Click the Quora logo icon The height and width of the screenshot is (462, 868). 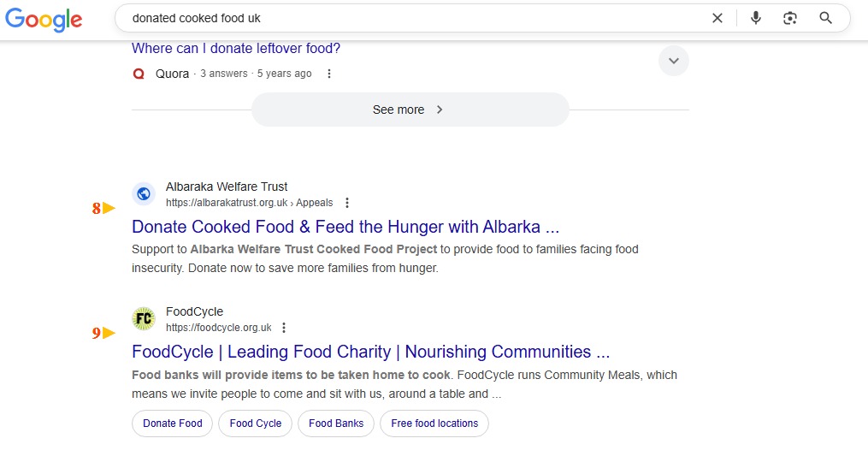[139, 74]
